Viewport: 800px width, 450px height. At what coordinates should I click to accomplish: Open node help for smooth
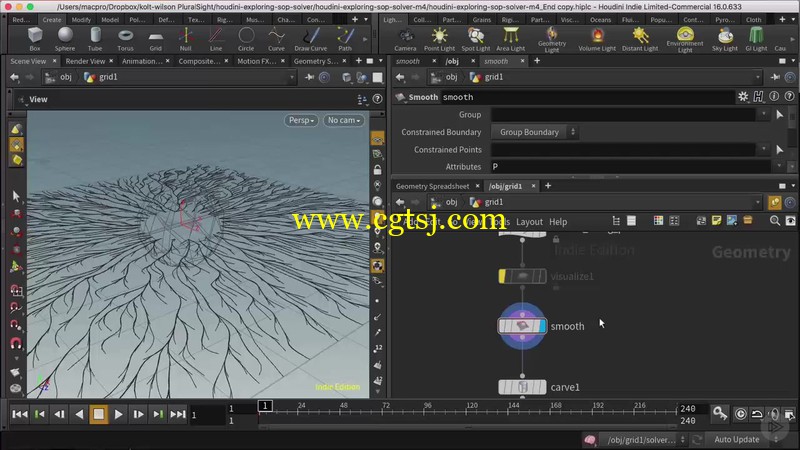click(789, 96)
